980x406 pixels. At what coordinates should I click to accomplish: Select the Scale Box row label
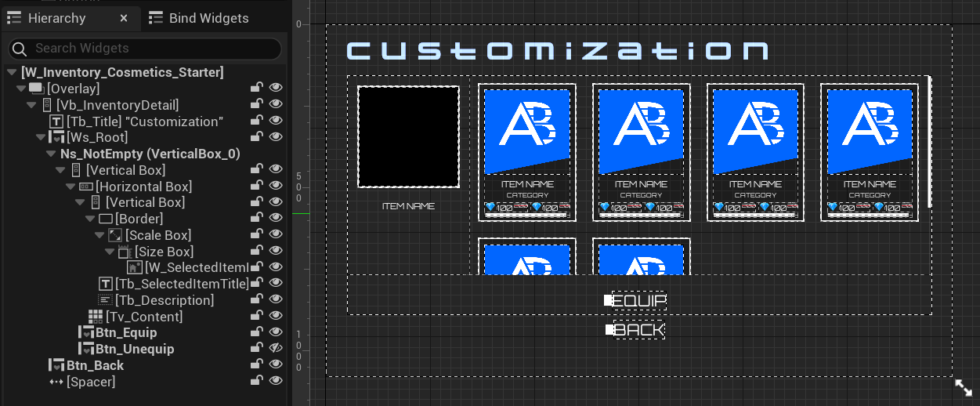(158, 235)
